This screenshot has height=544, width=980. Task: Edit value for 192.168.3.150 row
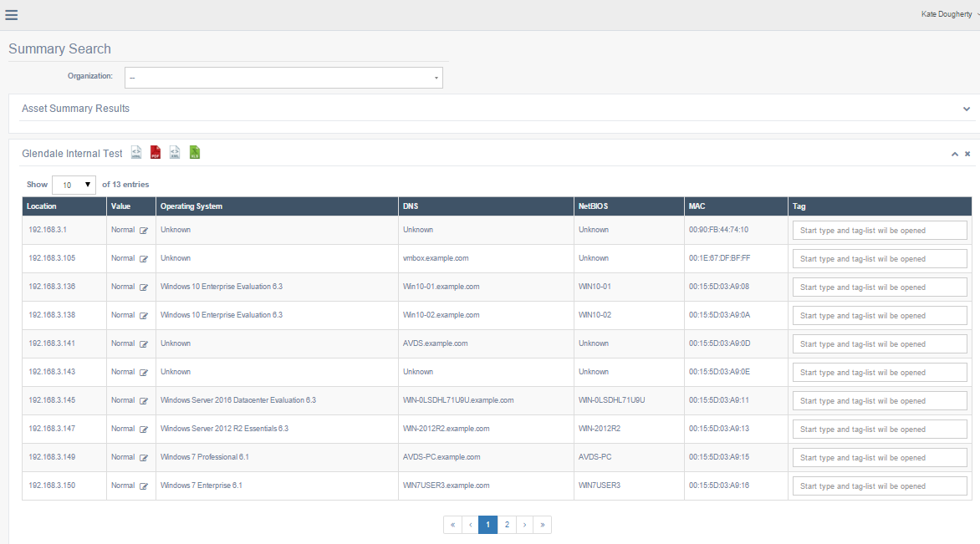(144, 486)
